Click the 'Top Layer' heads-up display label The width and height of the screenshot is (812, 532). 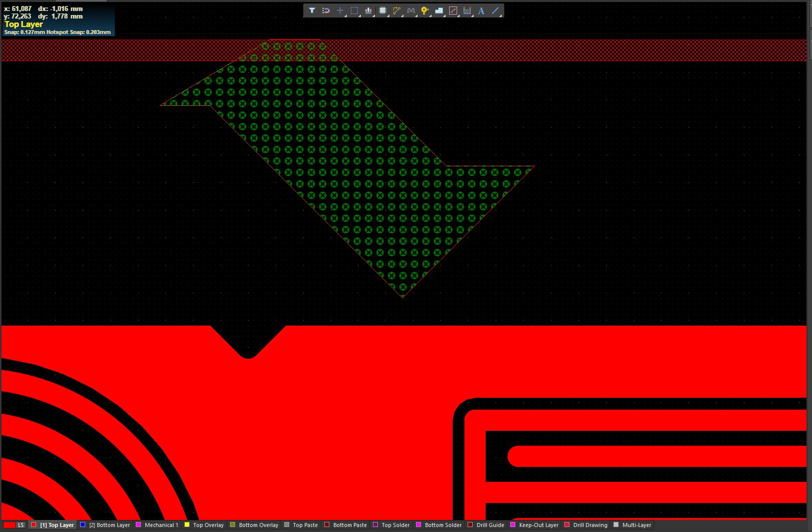[x=24, y=24]
